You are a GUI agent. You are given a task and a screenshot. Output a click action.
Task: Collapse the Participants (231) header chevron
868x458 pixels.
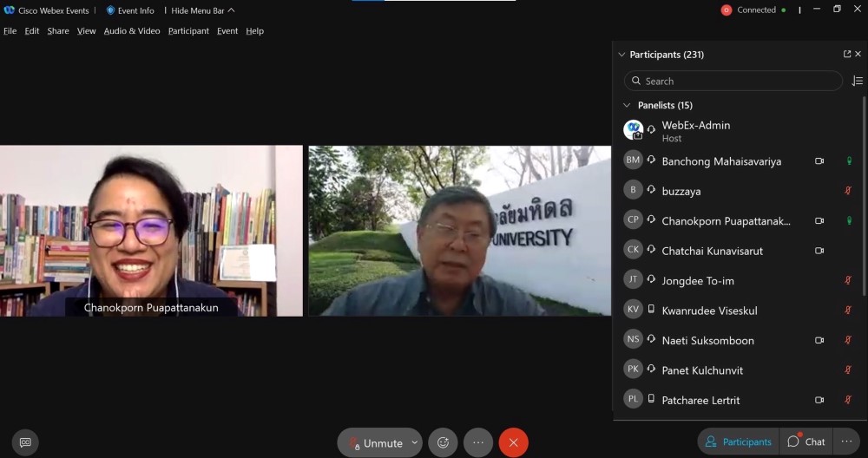tap(621, 55)
